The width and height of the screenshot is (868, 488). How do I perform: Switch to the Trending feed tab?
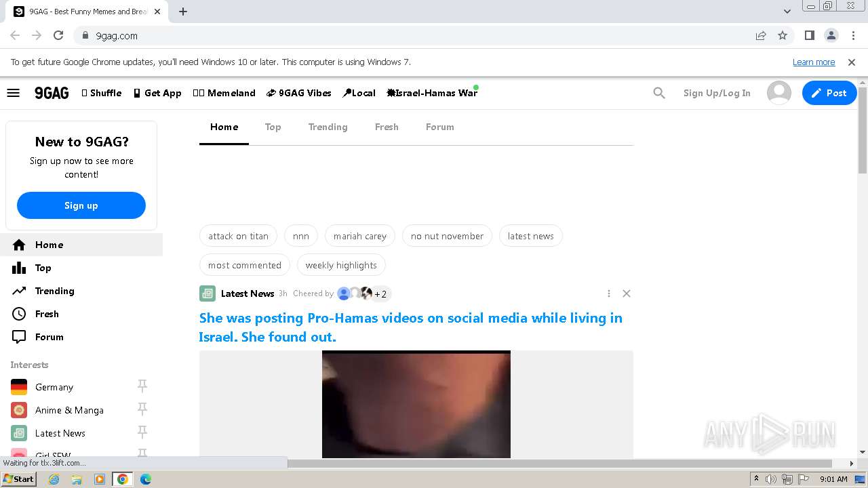coord(328,127)
